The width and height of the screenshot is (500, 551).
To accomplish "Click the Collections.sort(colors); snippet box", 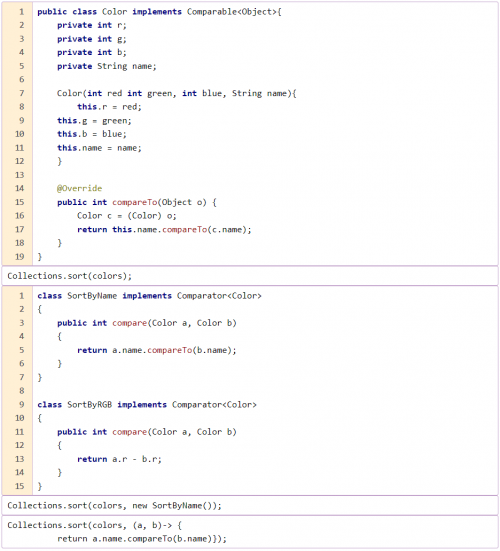I will click(250, 276).
